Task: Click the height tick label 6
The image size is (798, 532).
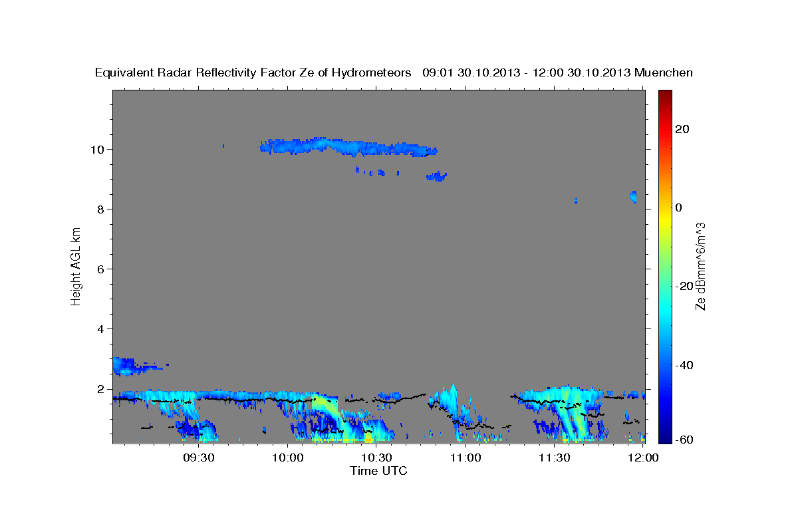Action: [x=101, y=269]
